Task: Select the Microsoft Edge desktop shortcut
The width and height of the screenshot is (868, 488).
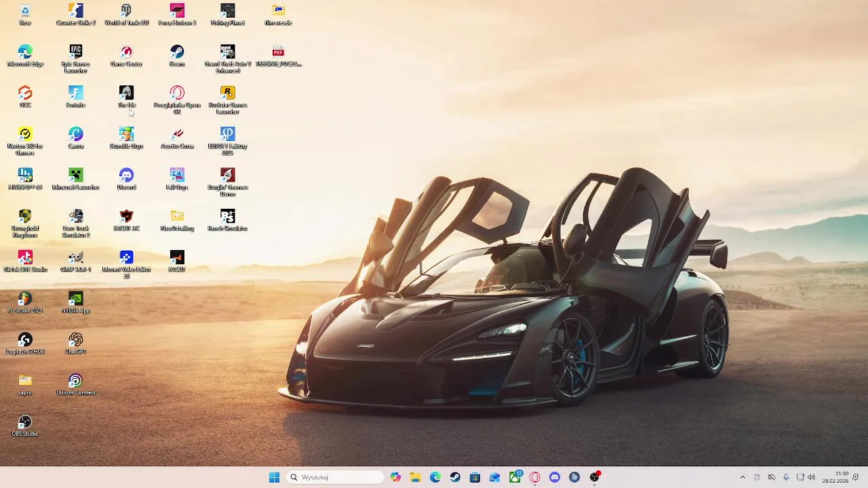Action: pyautogui.click(x=25, y=56)
